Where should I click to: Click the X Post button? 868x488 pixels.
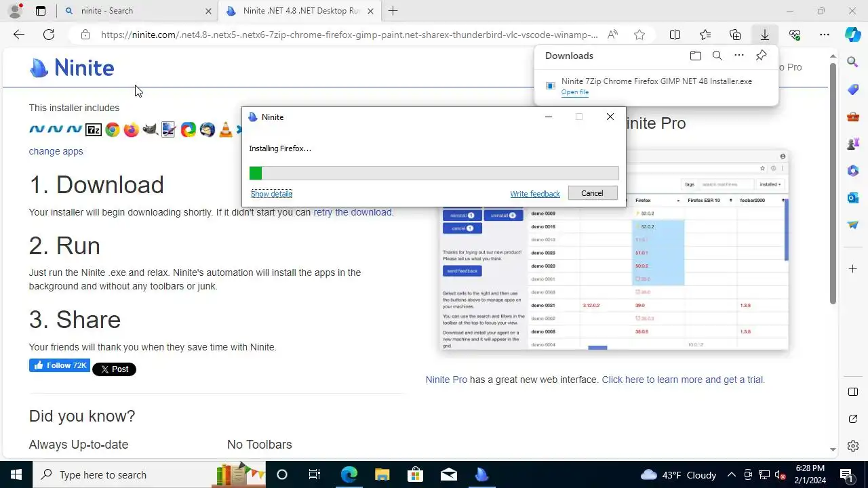click(114, 369)
